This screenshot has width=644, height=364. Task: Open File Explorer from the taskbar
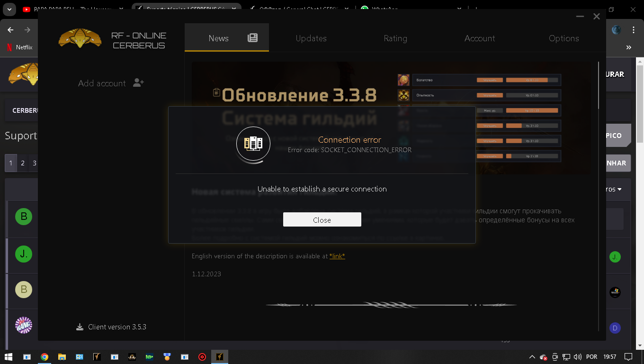[x=62, y=357]
